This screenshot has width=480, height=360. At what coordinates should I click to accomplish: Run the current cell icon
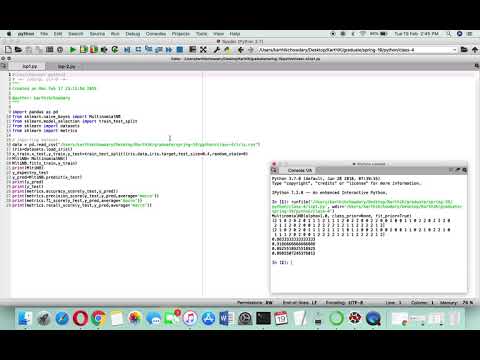click(x=83, y=50)
